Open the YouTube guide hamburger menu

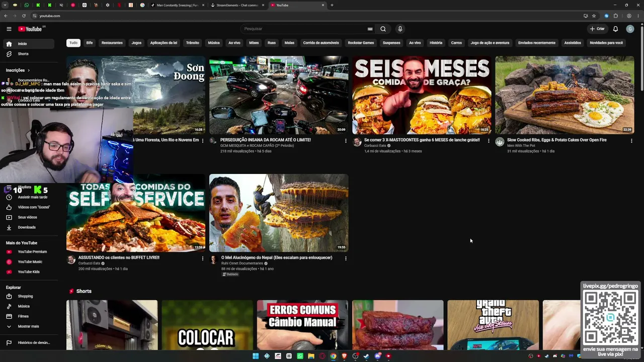(9, 29)
